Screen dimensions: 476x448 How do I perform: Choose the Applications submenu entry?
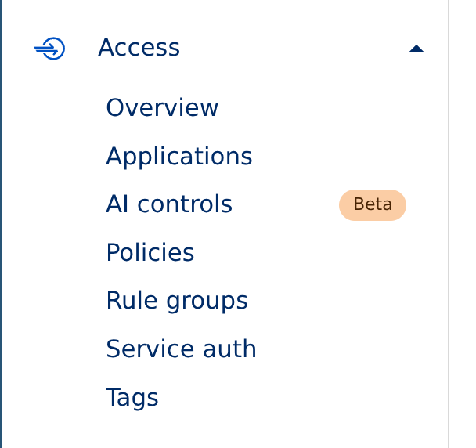tap(178, 157)
